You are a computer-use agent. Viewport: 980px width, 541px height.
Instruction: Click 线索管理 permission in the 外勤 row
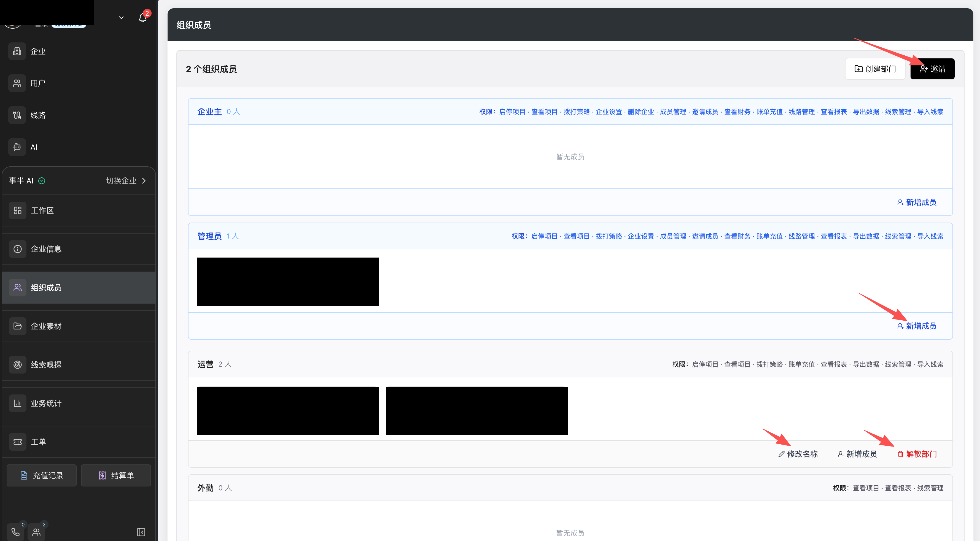[930, 488]
